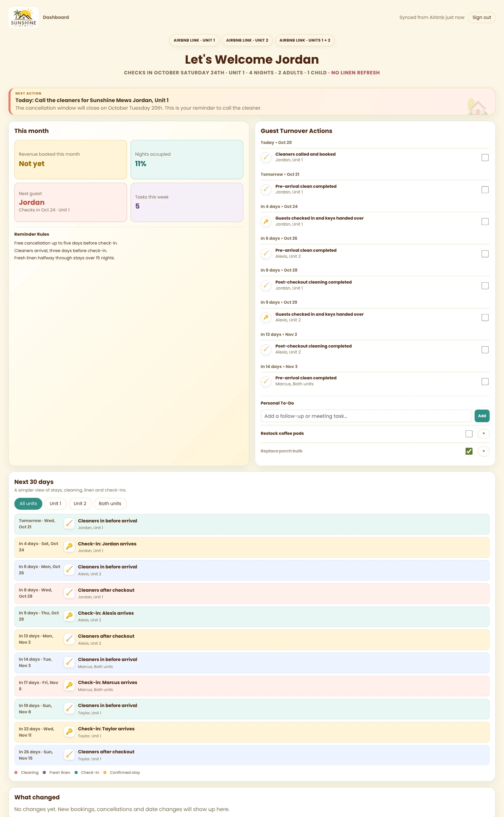The image size is (504, 817).
Task: Click broom icon for Alexis Oct 26 pre-arrival clean
Action: 266,254
